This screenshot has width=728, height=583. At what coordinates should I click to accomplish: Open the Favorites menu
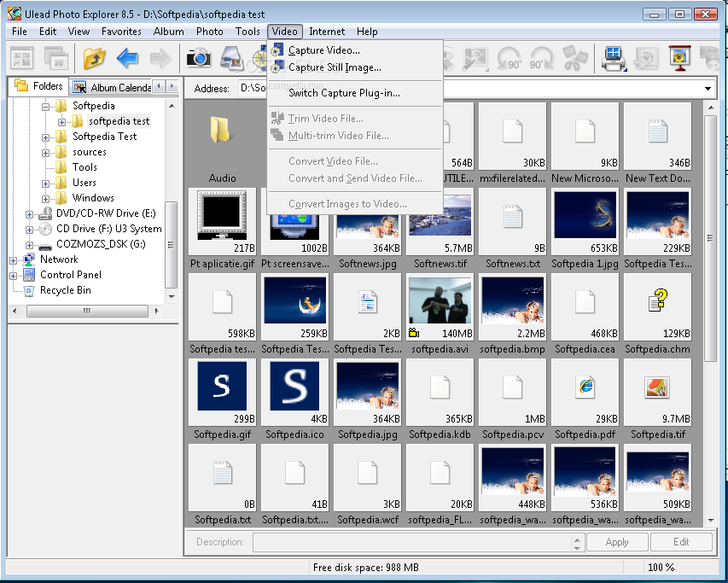coord(121,32)
